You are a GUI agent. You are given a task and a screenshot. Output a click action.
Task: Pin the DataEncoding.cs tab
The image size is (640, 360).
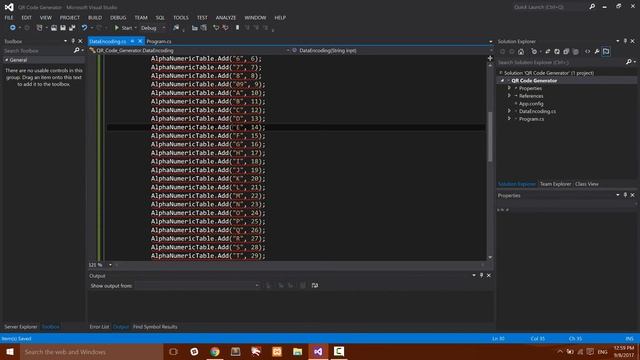132,41
